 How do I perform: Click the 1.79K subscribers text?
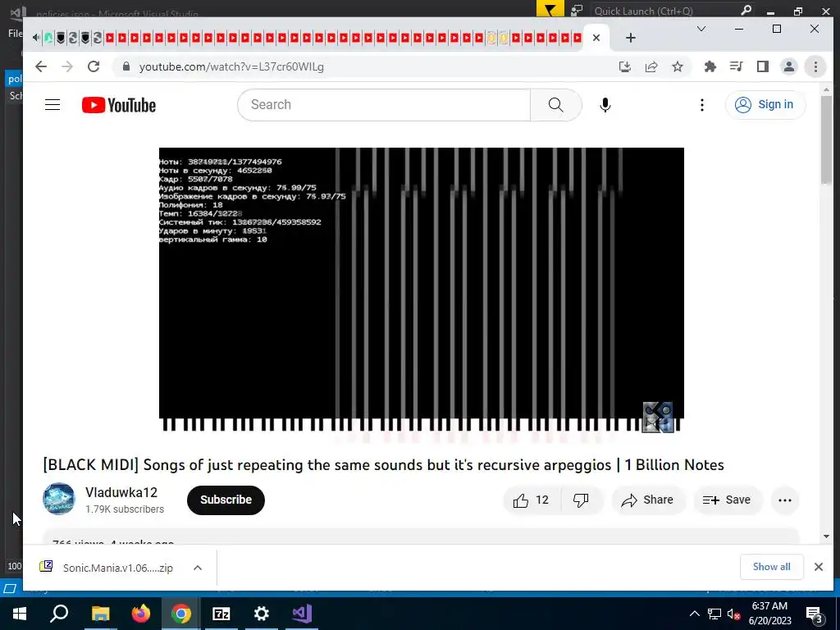click(125, 509)
